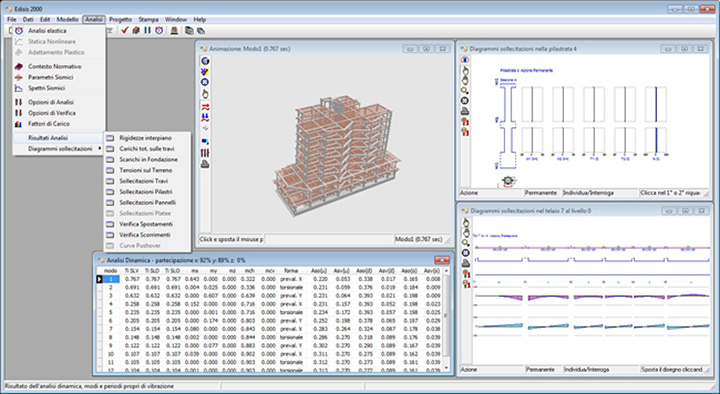This screenshot has width=720, height=394.
Task: Click the clock icon in the main toolbar
Action: (159, 30)
